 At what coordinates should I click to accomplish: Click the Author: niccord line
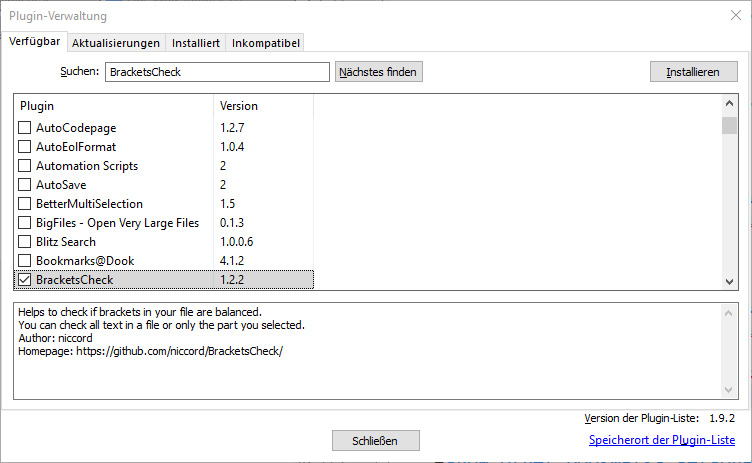point(55,338)
